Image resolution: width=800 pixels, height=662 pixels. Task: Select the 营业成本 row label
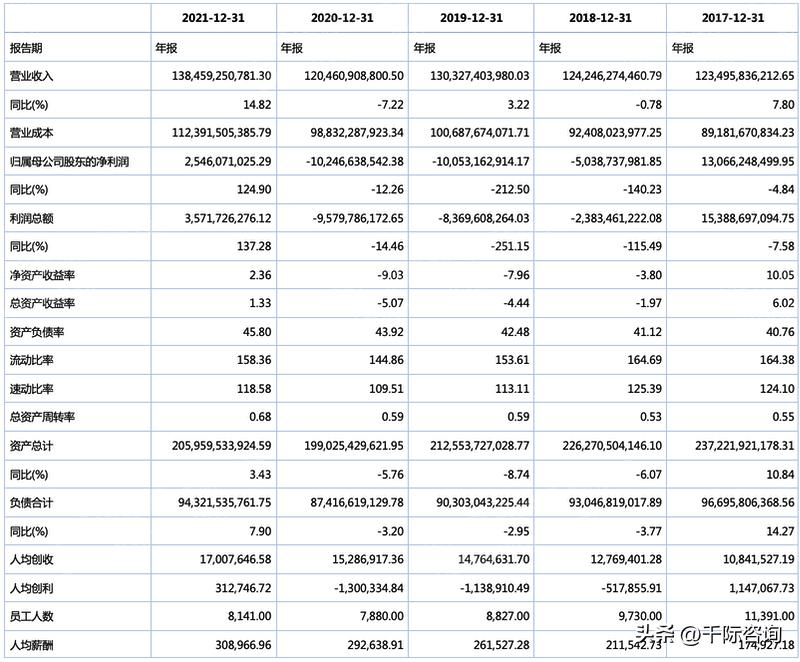pyautogui.click(x=31, y=132)
